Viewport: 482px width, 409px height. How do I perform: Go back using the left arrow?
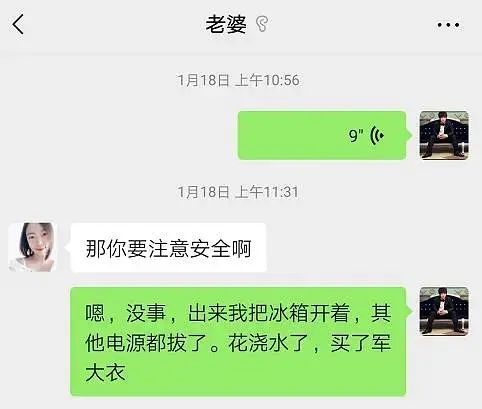(x=18, y=24)
